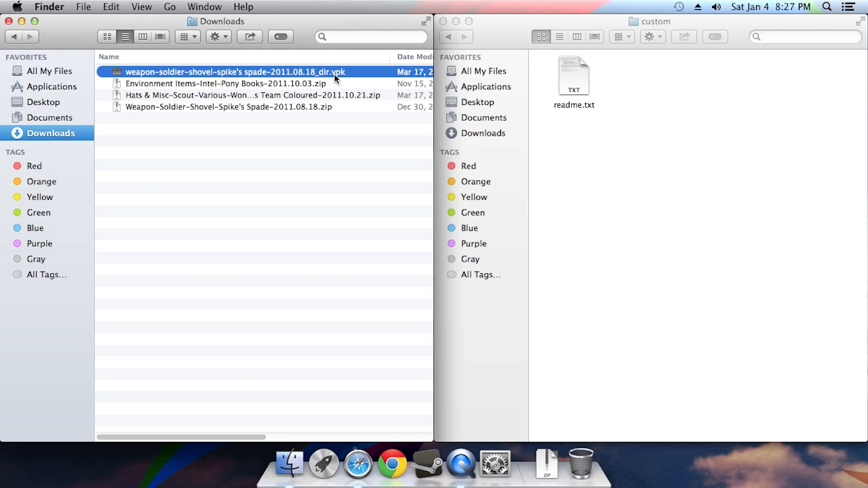Image resolution: width=868 pixels, height=488 pixels.
Task: Go back in custom window
Action: 448,37
